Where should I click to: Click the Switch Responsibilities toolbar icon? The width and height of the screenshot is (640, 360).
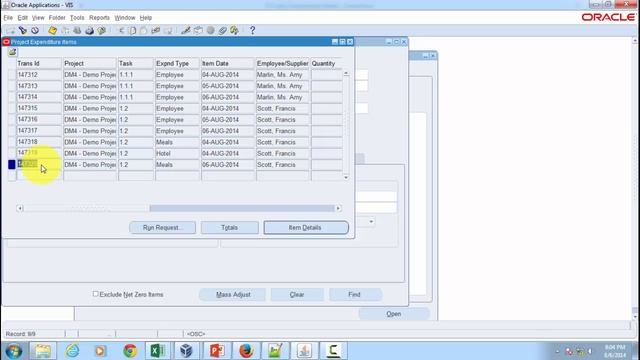point(77,30)
